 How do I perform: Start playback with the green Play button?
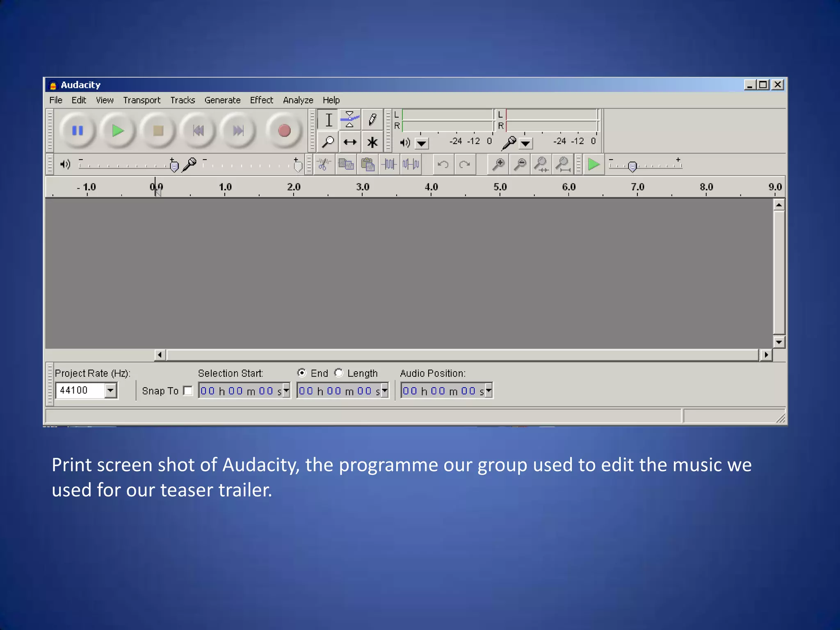point(118,131)
